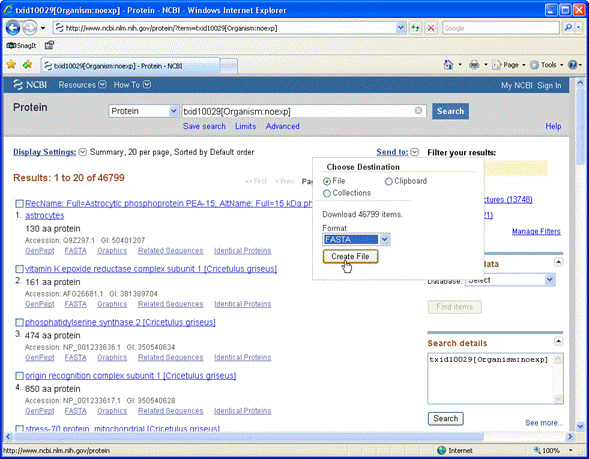589x459 pixels.
Task: Click the Create File button
Action: coord(350,257)
